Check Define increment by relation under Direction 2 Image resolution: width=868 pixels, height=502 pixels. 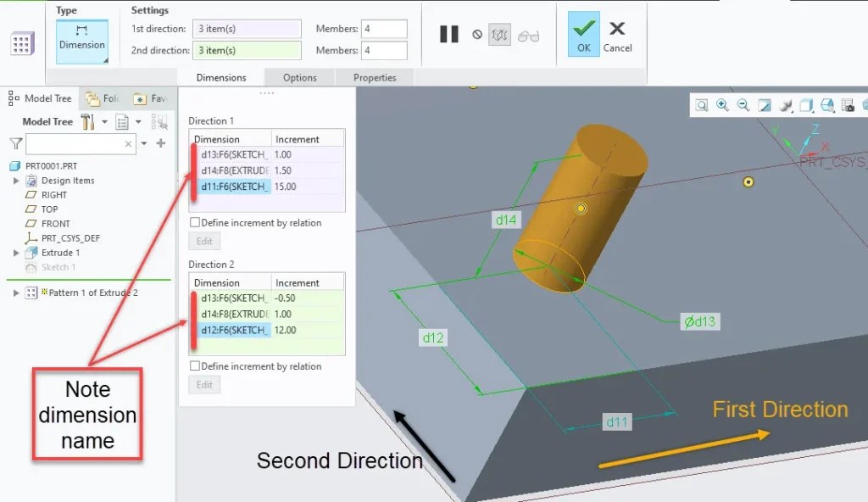(x=193, y=366)
